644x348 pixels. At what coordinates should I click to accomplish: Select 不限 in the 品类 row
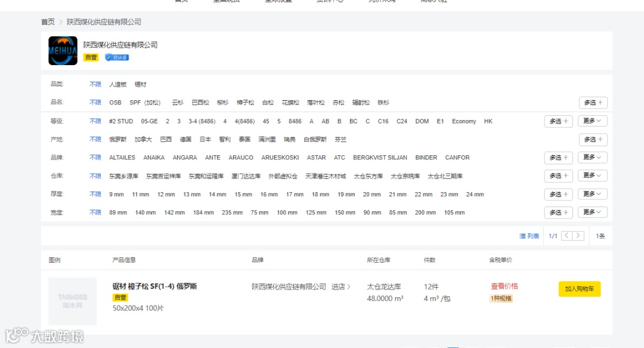95,84
